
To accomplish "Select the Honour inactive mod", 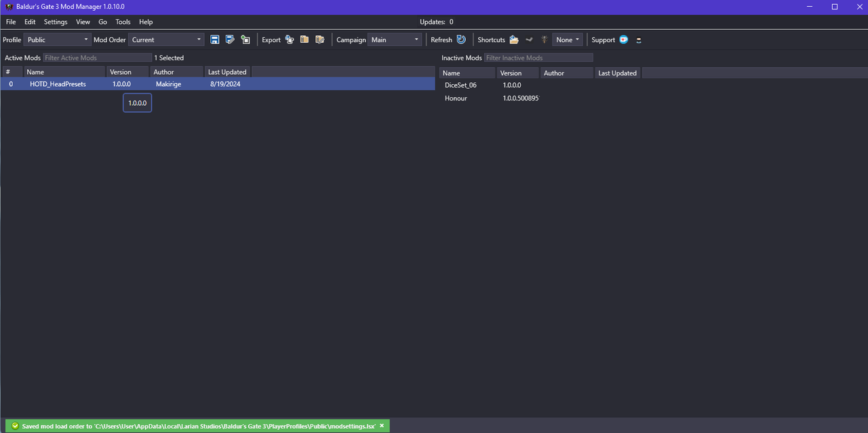I will pyautogui.click(x=456, y=98).
